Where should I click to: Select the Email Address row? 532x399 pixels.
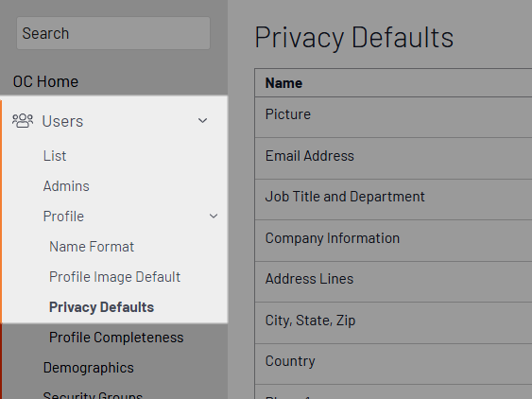click(x=393, y=159)
